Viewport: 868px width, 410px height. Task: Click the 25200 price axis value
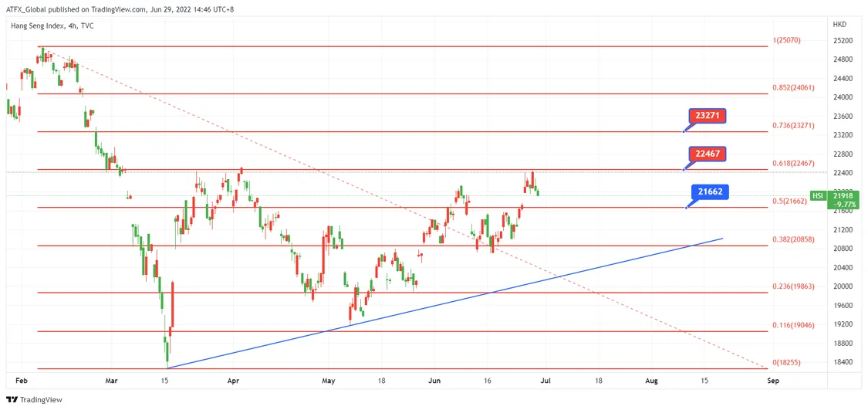842,40
